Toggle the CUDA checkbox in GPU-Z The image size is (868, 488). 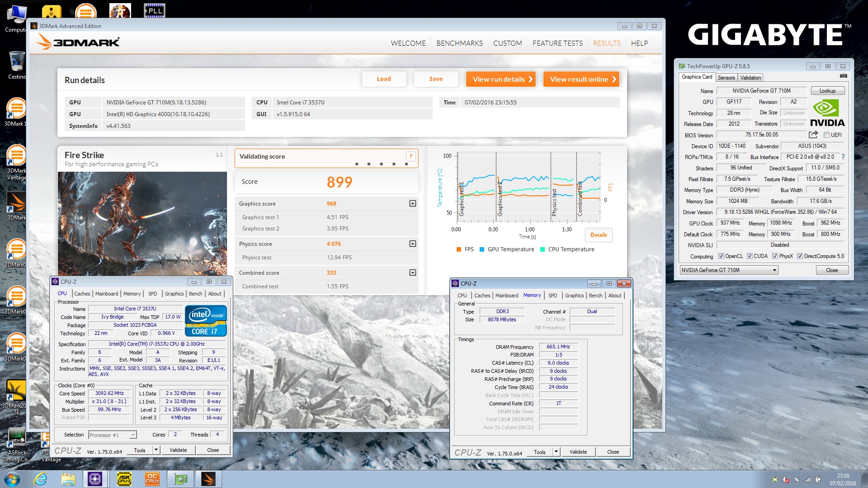(x=750, y=256)
